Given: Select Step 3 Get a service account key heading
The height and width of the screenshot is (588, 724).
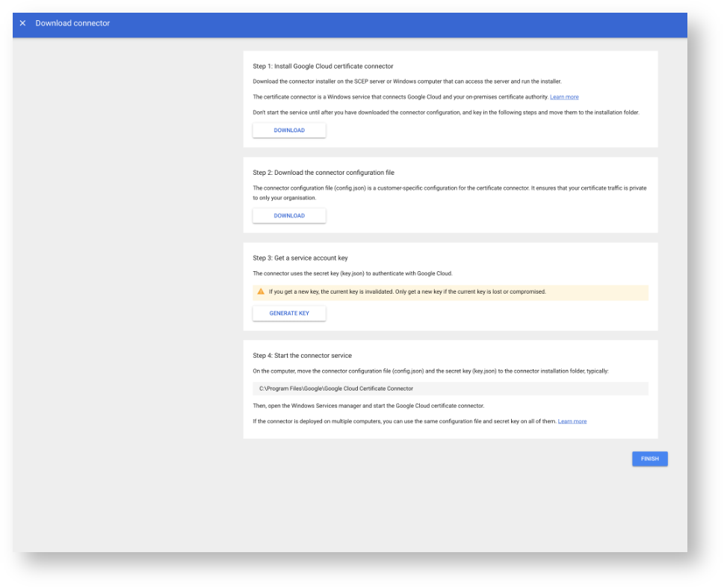Looking at the screenshot, I should coord(300,258).
